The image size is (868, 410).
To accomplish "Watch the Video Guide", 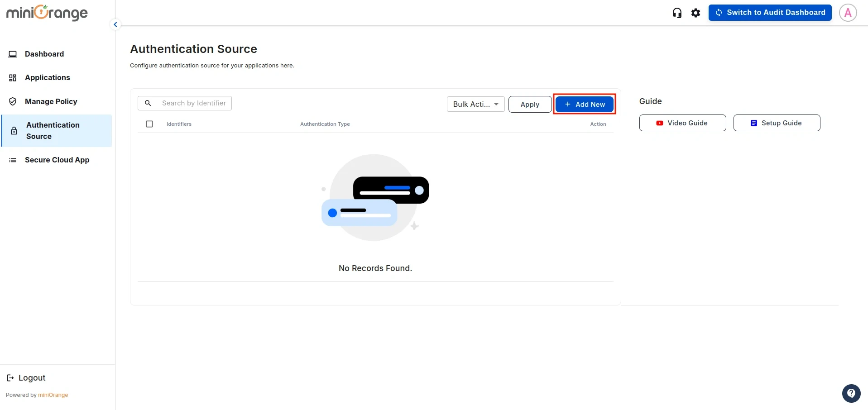I will click(x=682, y=123).
